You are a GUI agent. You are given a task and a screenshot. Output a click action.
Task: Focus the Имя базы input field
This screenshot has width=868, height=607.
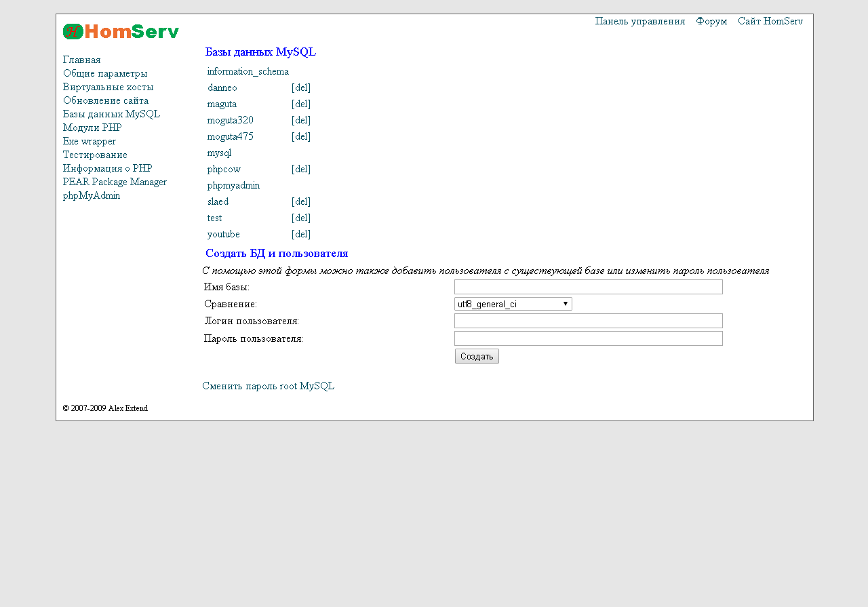click(588, 287)
